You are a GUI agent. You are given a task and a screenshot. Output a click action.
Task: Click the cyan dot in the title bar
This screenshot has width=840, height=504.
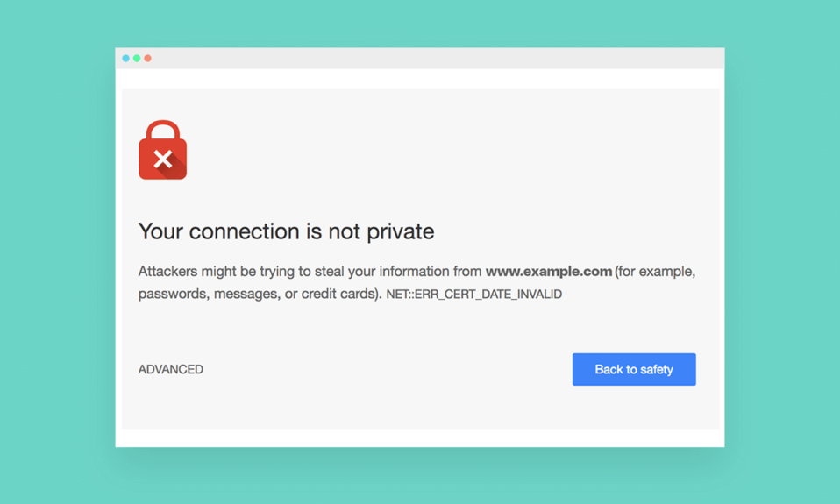tap(125, 59)
